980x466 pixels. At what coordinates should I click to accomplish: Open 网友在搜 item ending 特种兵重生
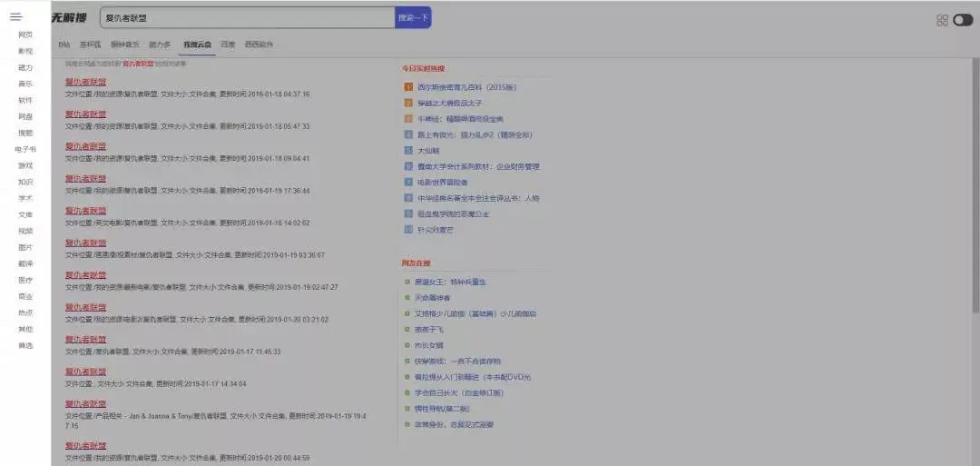point(451,283)
